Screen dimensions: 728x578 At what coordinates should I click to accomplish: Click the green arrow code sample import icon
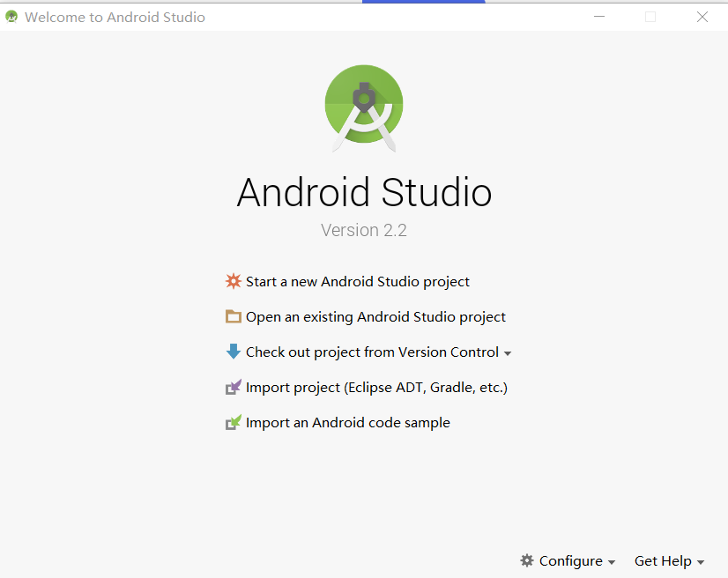pos(233,422)
